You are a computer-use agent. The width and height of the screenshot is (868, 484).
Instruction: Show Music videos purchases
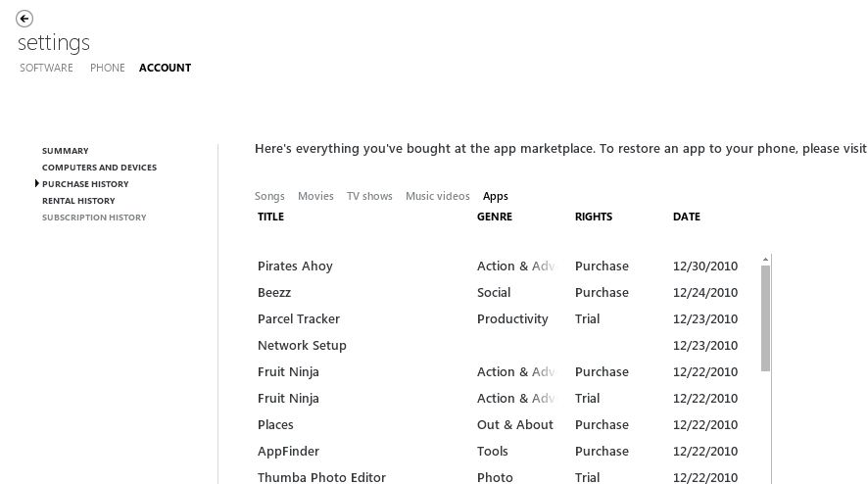pyautogui.click(x=437, y=196)
